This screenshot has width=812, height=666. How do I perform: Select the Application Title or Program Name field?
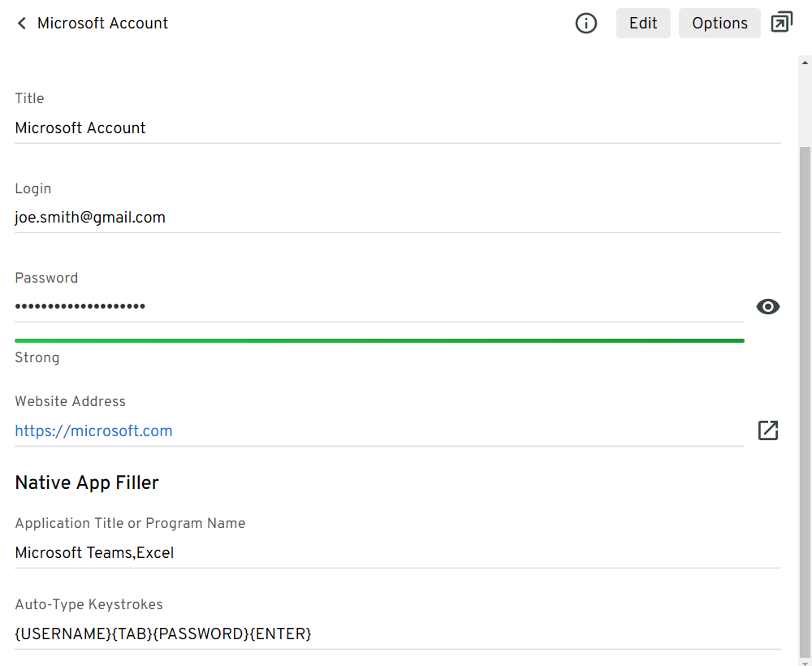pyautogui.click(x=94, y=553)
